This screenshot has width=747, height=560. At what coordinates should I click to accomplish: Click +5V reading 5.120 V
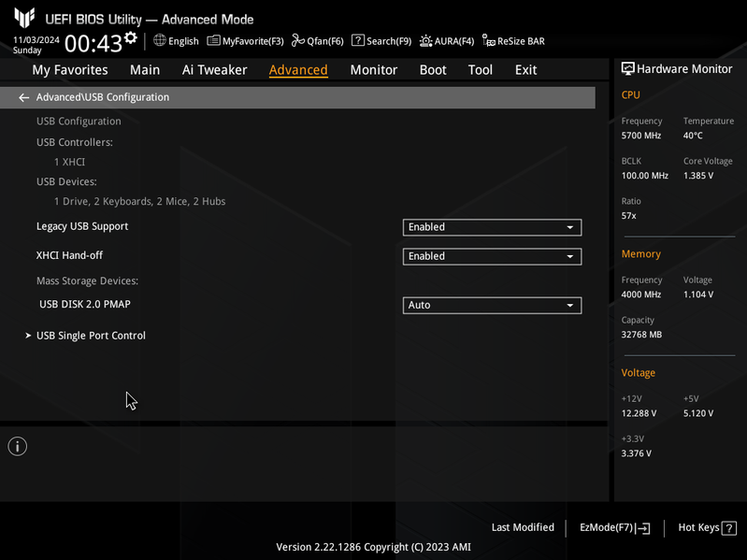coord(698,413)
